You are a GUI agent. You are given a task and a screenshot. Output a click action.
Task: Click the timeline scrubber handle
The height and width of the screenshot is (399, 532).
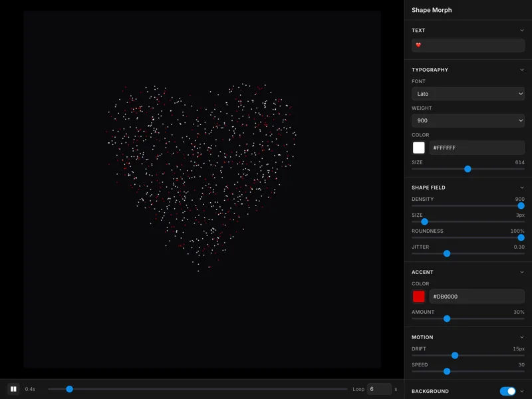click(x=70, y=389)
